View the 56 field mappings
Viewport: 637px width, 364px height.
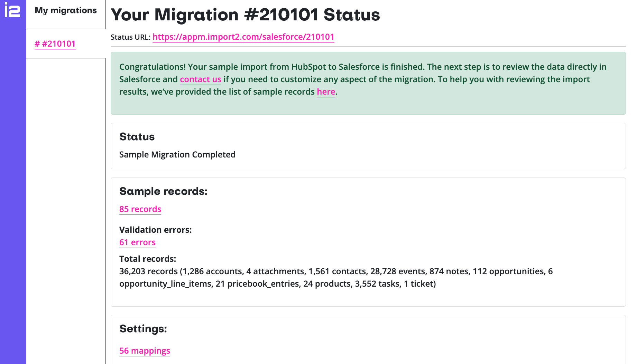pyautogui.click(x=145, y=351)
